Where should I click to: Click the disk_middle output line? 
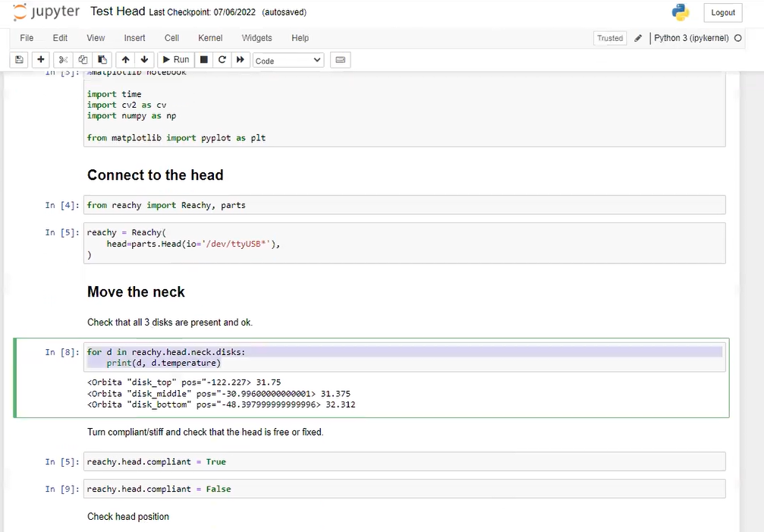tap(219, 394)
